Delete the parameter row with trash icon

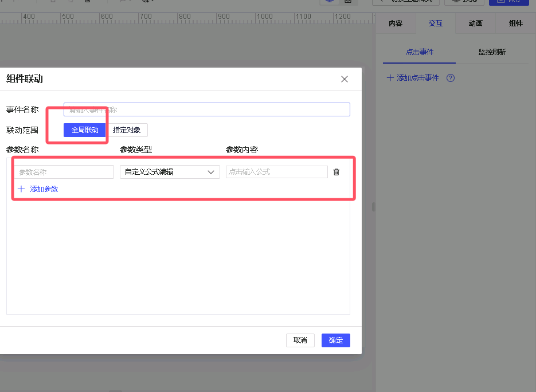tap(337, 172)
